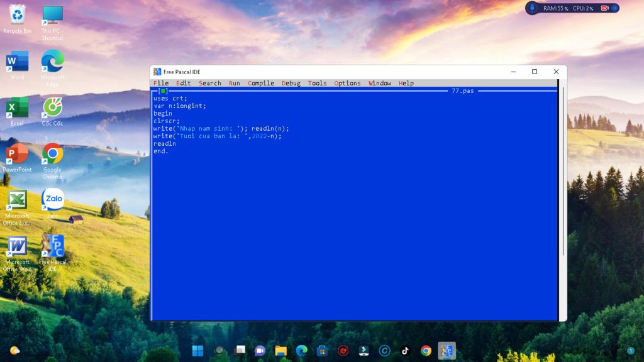
Task: Open Task View on the taskbar
Action: tap(240, 351)
